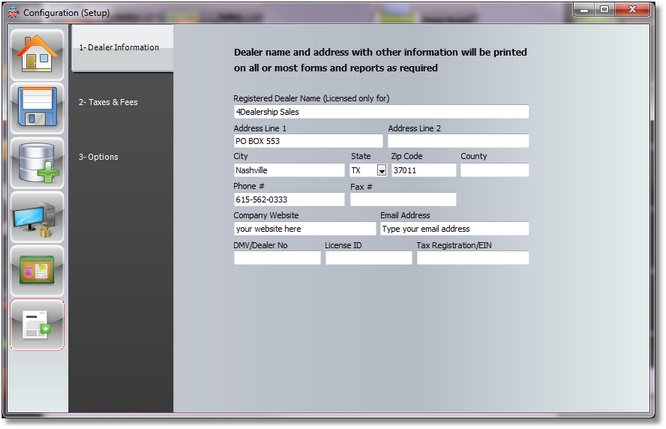Select the 3- Options tab
Screen dimensions: 666x429
(x=98, y=157)
